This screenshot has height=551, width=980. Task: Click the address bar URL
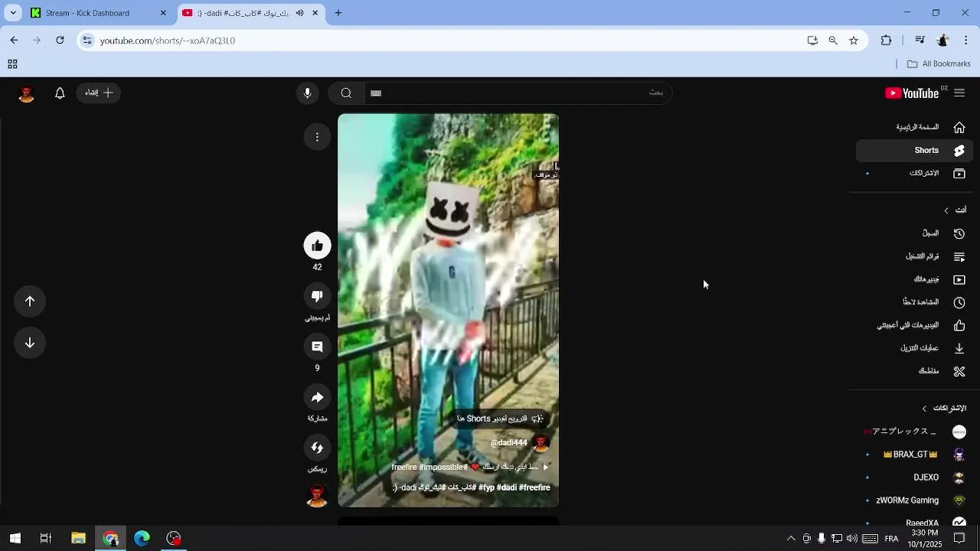[x=167, y=41]
